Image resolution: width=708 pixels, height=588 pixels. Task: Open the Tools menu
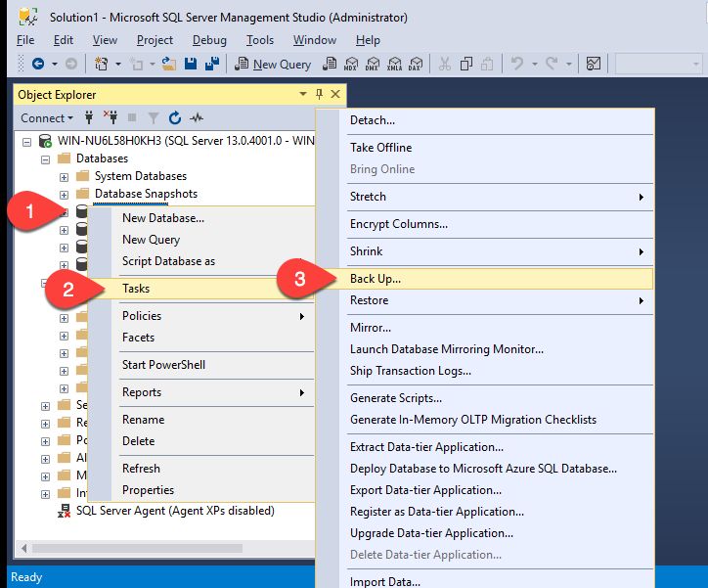coord(259,40)
